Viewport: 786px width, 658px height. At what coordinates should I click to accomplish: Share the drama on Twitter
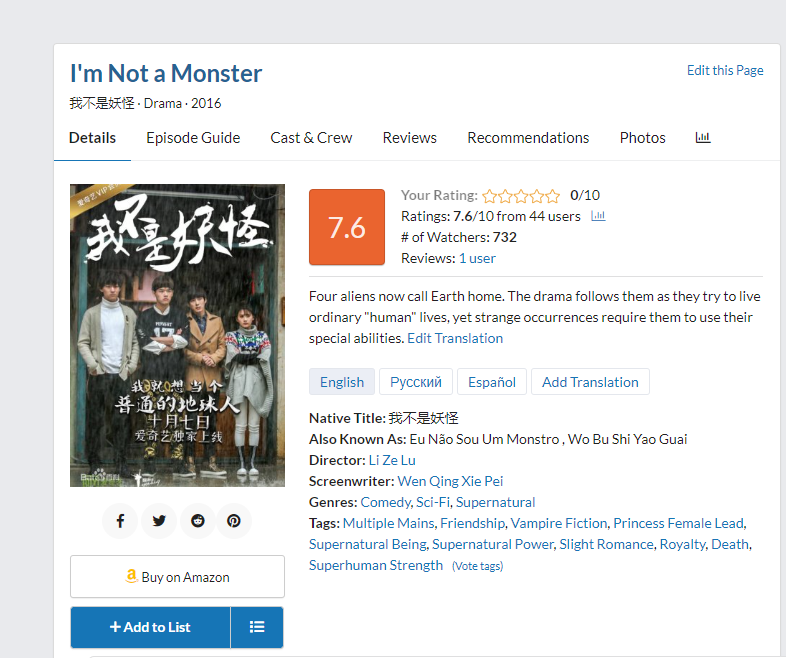158,521
